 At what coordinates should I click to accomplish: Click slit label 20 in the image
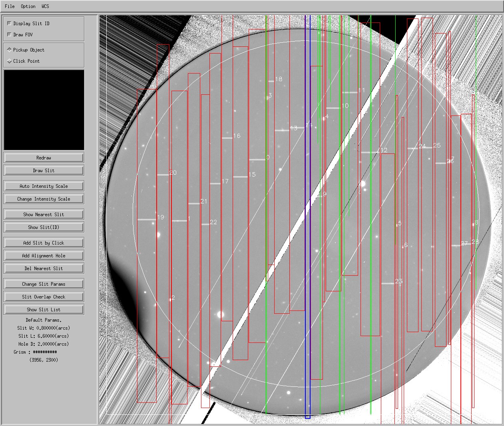(173, 173)
